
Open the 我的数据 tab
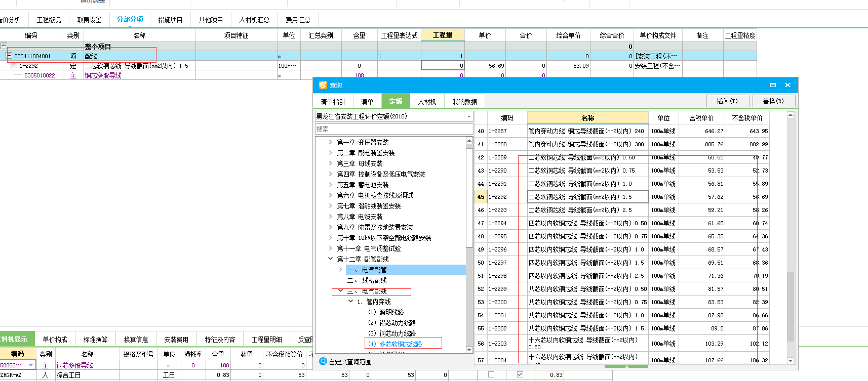464,102
